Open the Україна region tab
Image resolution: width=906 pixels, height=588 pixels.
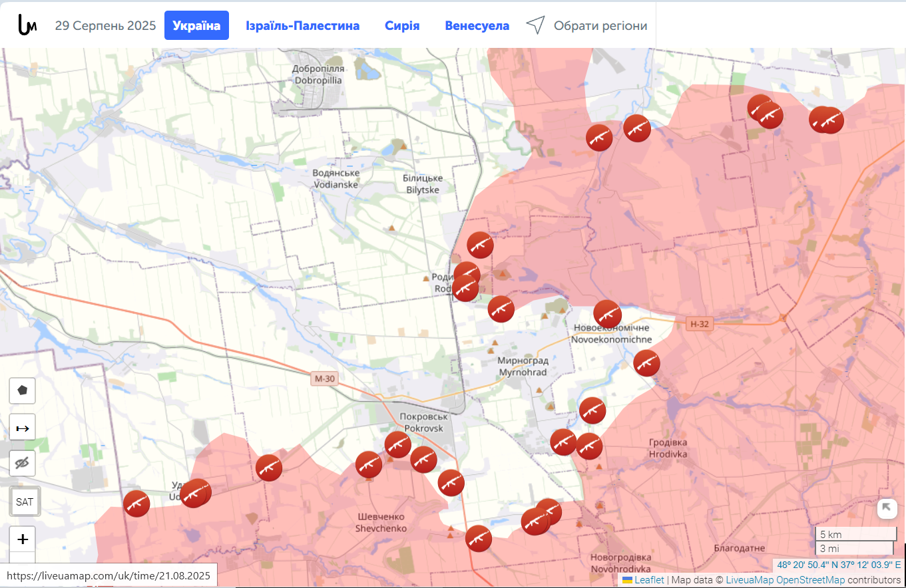coord(196,26)
